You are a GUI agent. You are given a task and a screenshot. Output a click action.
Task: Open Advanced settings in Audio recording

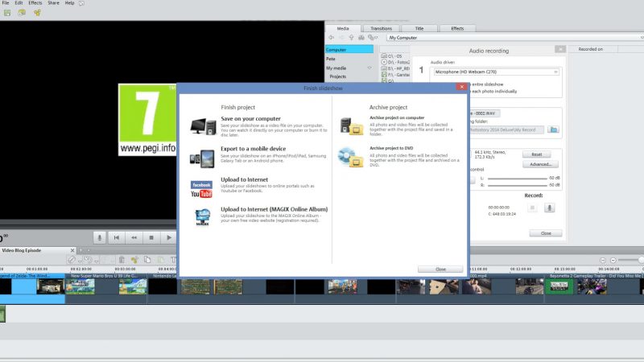pyautogui.click(x=540, y=164)
